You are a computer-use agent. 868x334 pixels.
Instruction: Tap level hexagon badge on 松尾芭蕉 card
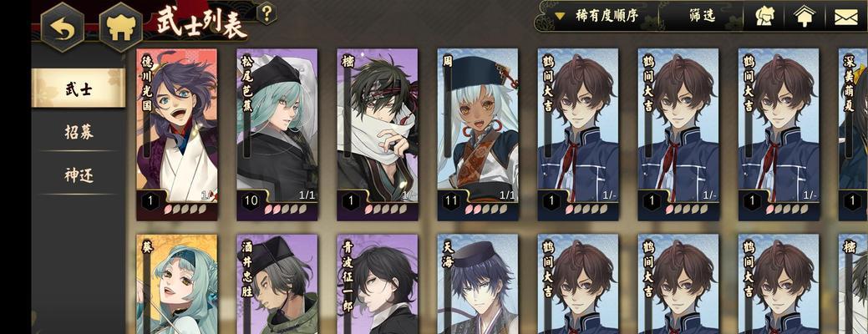[251, 200]
